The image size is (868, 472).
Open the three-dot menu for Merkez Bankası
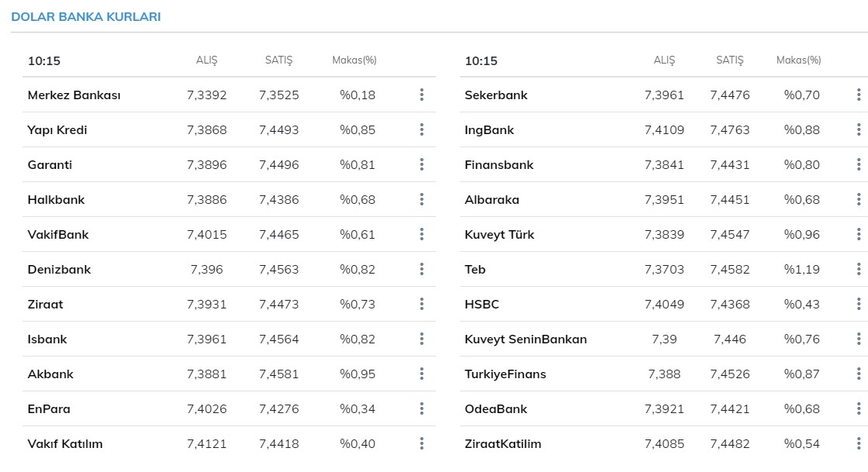(x=421, y=95)
